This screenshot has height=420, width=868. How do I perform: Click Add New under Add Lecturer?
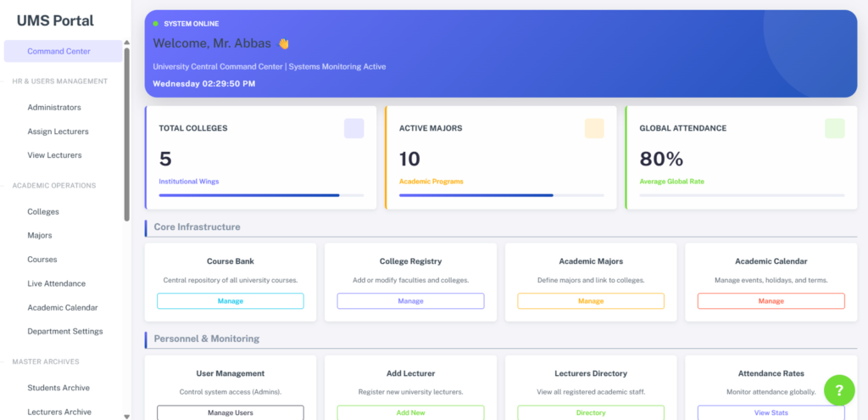tap(411, 413)
